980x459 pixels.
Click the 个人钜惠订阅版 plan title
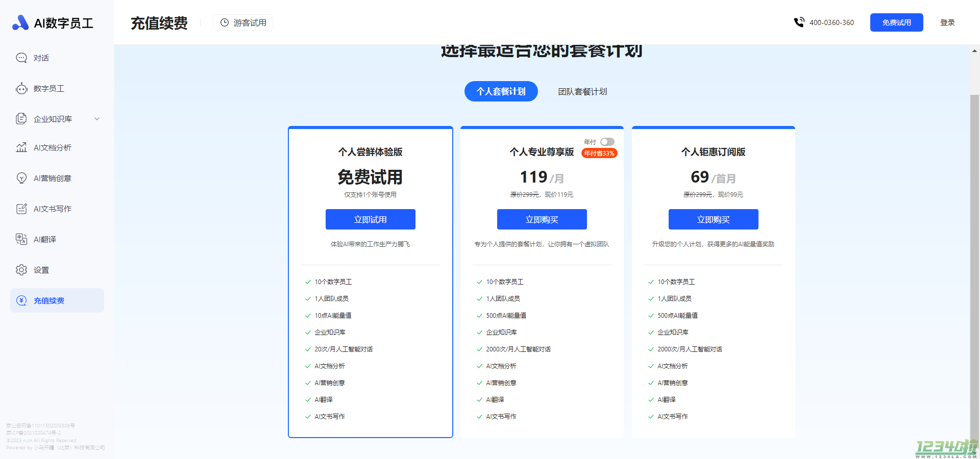(714, 152)
